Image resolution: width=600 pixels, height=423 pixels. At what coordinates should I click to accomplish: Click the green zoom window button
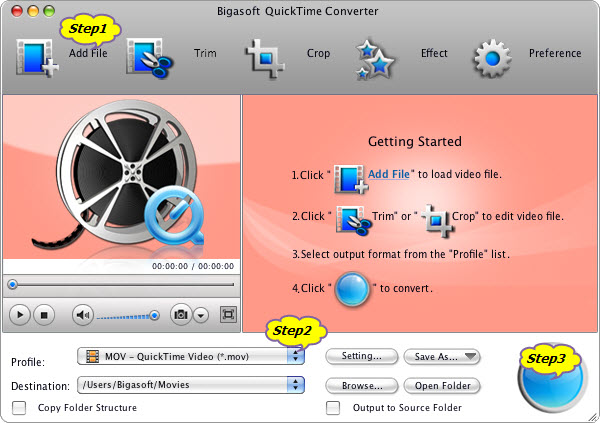pos(49,11)
